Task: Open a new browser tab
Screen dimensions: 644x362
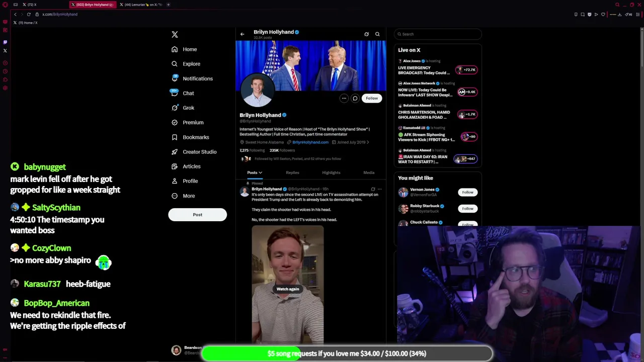Action: click(169, 5)
